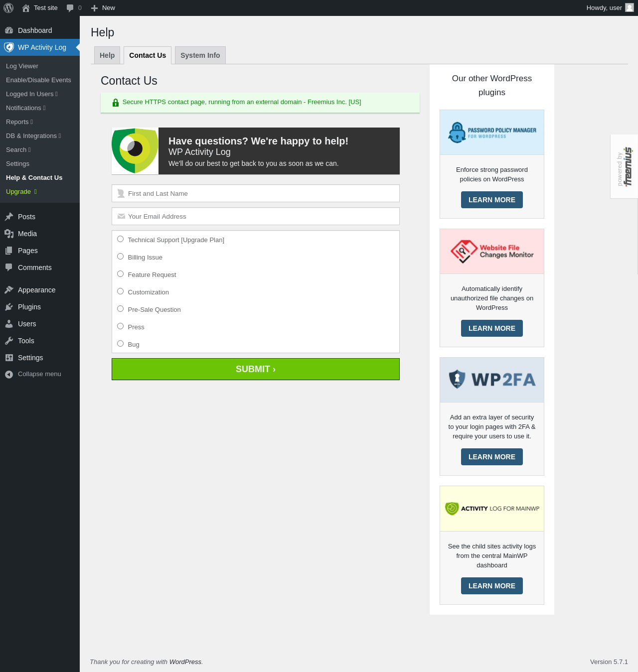Click the Media icon in sidebar
638x672 pixels.
pyautogui.click(x=9, y=234)
